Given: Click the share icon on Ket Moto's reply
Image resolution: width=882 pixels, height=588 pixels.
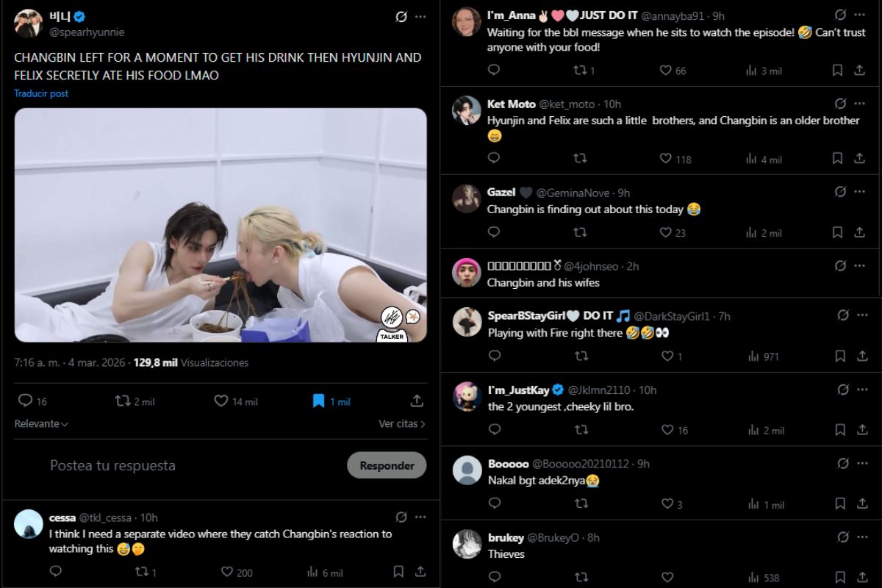Looking at the screenshot, I should 858,158.
